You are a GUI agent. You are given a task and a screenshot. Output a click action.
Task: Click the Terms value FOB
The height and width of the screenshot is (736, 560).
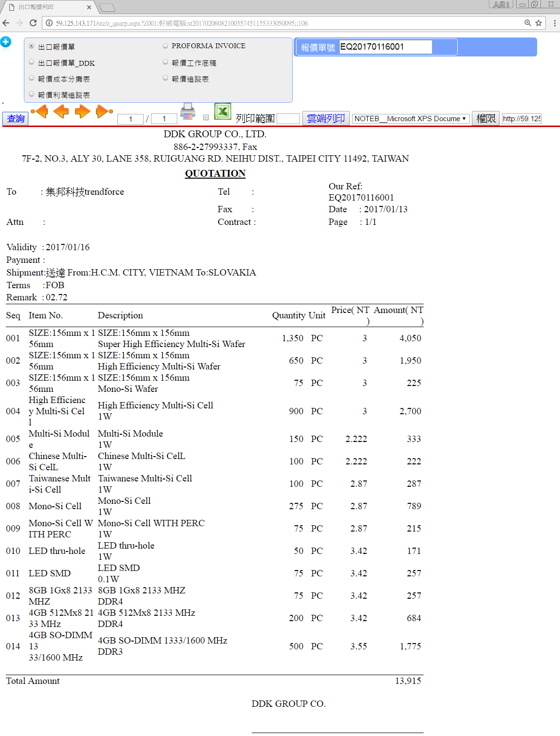pyautogui.click(x=55, y=285)
